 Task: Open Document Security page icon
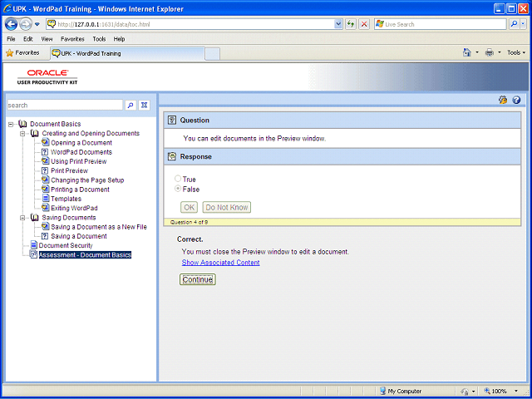[x=33, y=245]
